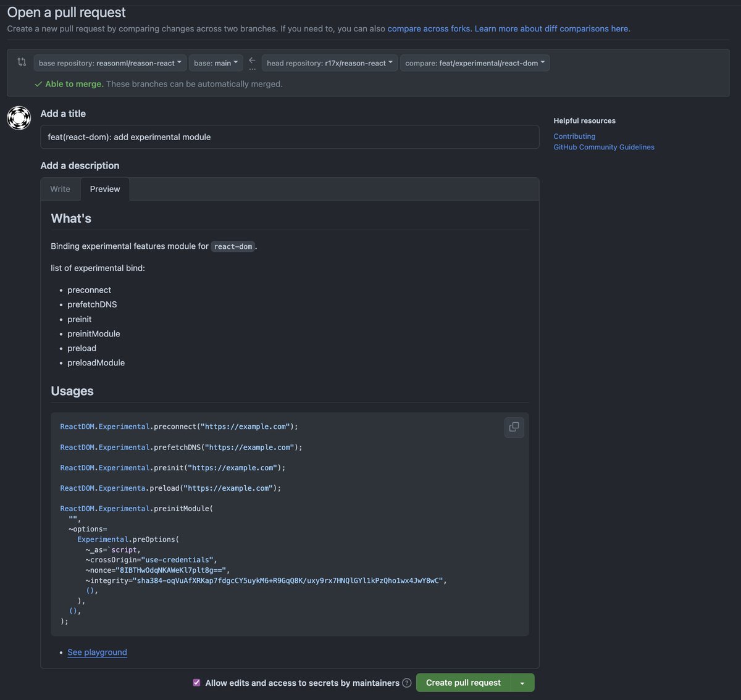Click the ~crossOrigin="use-credentials" code line
This screenshot has width=741, height=700.
point(151,560)
